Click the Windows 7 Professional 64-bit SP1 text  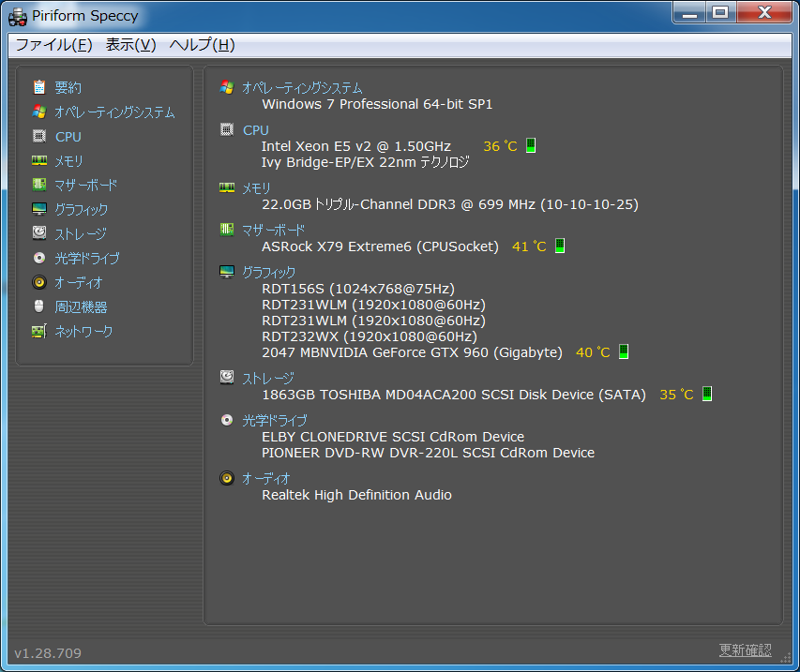tap(377, 104)
